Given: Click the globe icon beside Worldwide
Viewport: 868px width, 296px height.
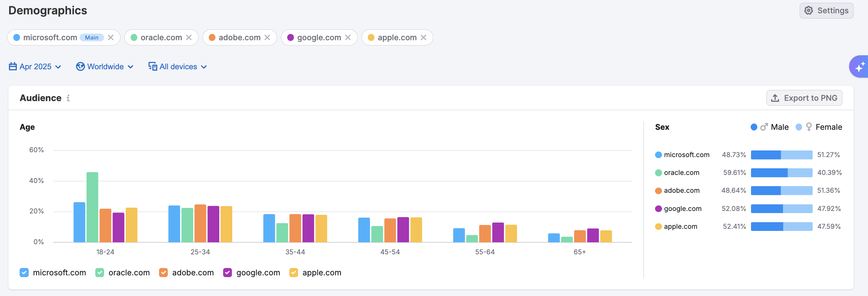Looking at the screenshot, I should pos(81,66).
